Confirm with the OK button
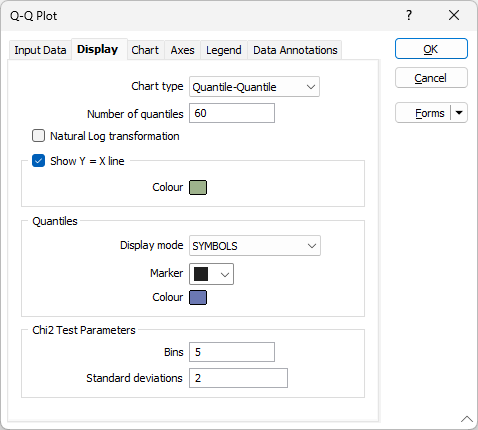This screenshot has height=430, width=478. (x=431, y=49)
